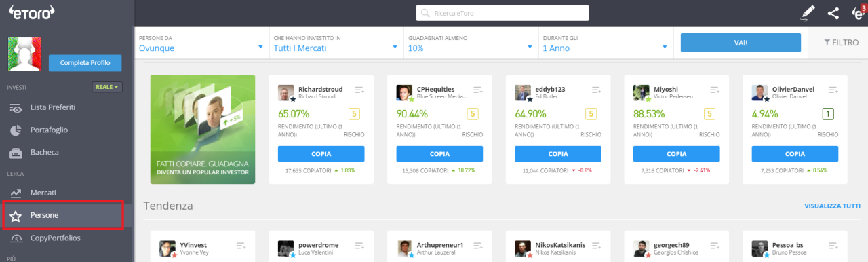Add eddyb123 to watchlist icon
This screenshot has height=262, width=868.
point(597,90)
